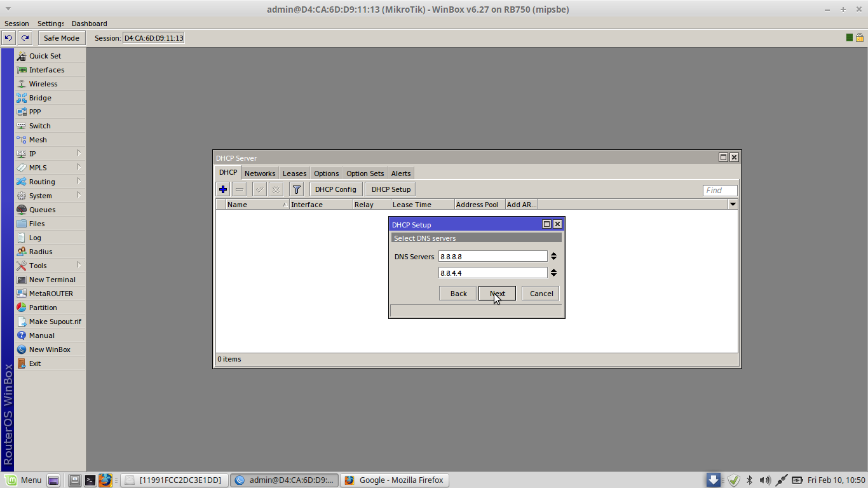
Task: Open the Settings menu
Action: coord(50,24)
